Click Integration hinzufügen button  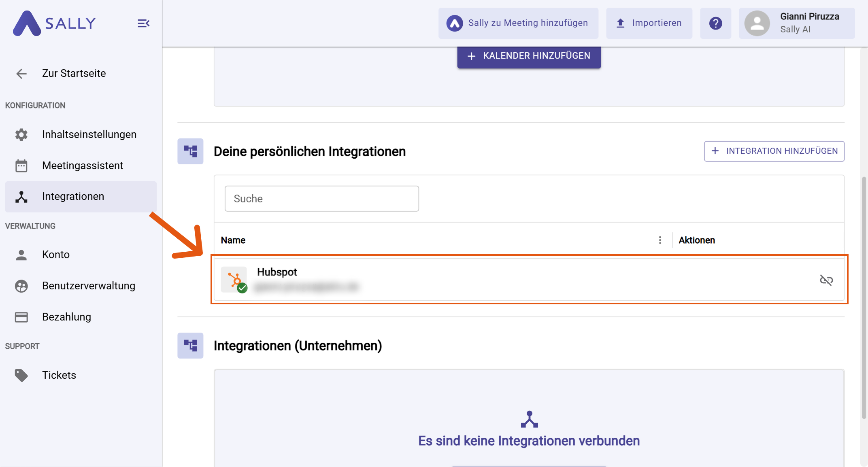tap(774, 151)
